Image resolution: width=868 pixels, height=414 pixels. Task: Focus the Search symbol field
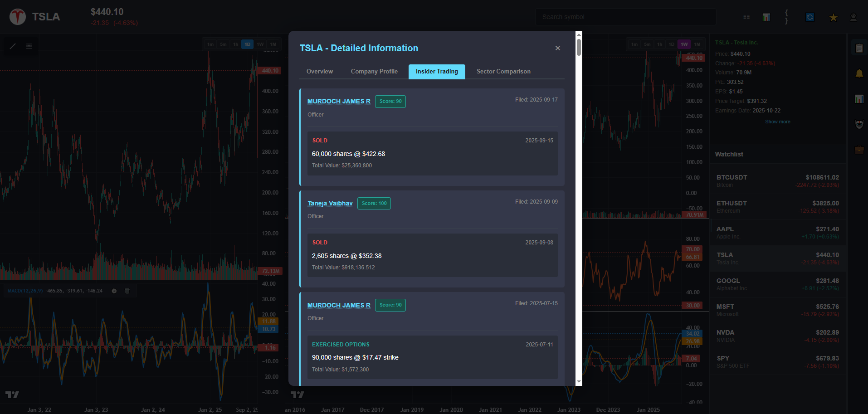click(x=626, y=17)
